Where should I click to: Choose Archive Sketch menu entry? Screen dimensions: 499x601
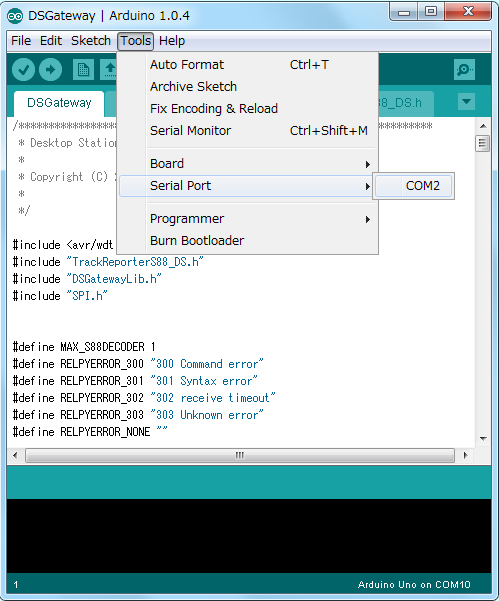249,87
